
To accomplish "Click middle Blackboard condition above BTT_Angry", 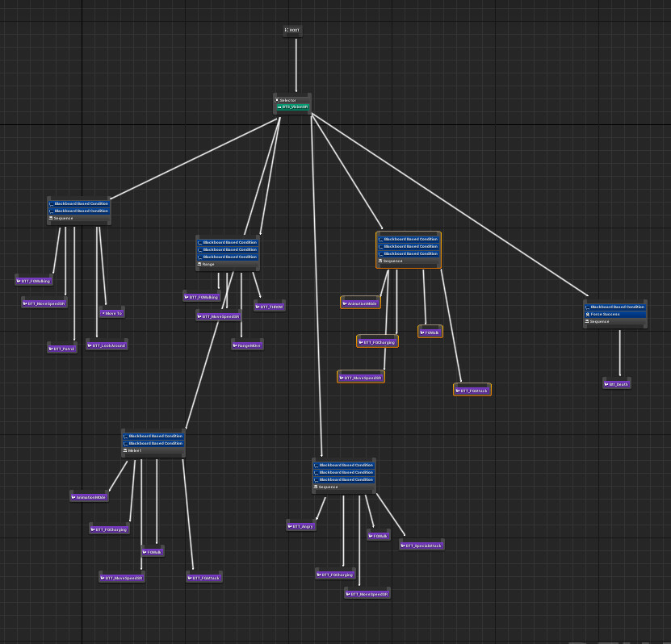I will pos(344,472).
